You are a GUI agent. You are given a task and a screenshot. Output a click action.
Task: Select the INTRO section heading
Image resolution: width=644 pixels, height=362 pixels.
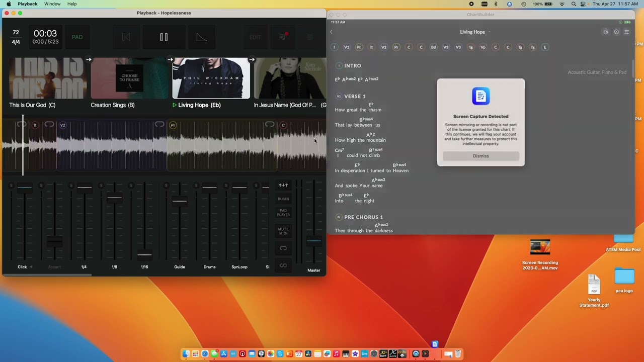pos(353,66)
